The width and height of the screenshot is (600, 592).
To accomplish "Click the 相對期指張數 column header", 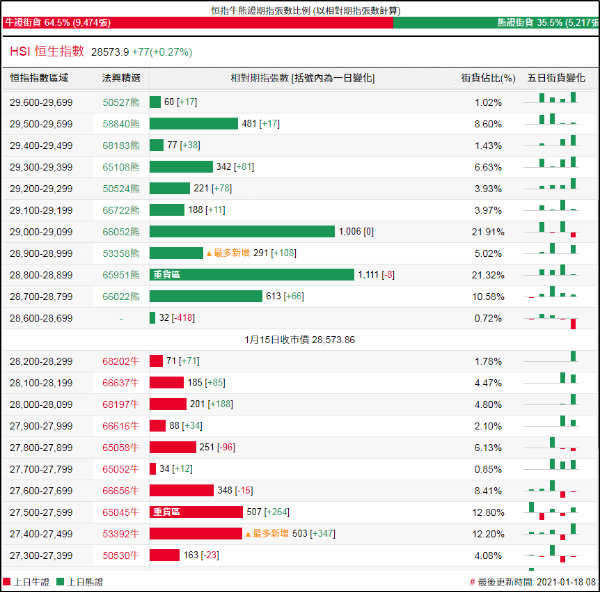I will [x=302, y=78].
